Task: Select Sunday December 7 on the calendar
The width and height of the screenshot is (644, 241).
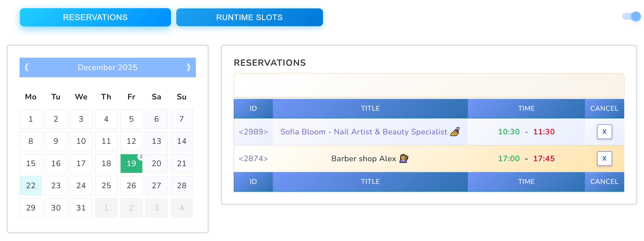Action: coord(182,119)
